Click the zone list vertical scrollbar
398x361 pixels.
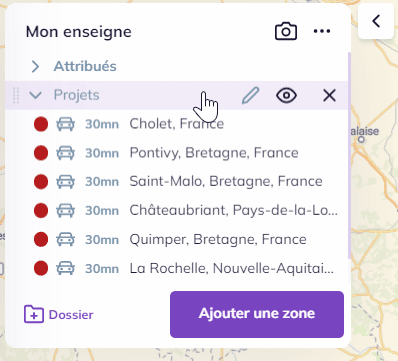(x=349, y=155)
